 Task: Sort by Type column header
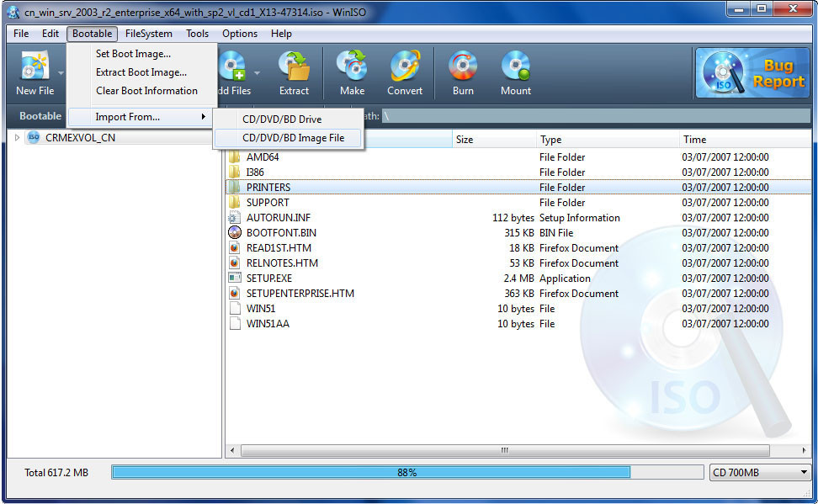[608, 140]
